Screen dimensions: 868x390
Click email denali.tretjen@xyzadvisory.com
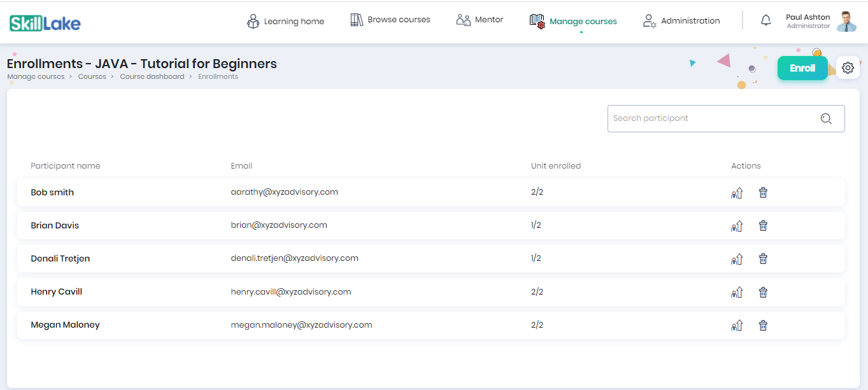[294, 258]
